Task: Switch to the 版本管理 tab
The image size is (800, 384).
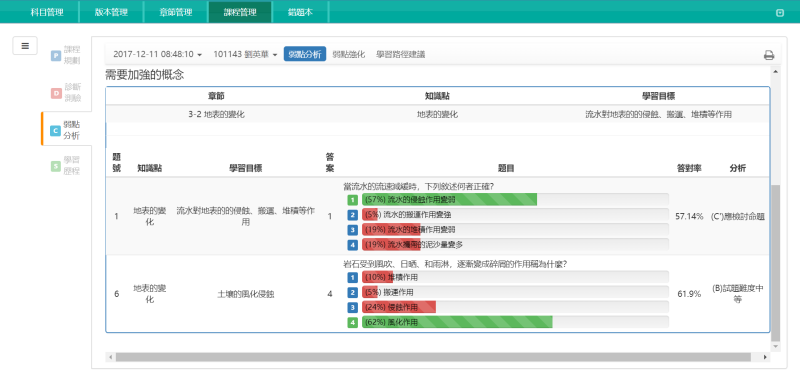Action: tap(111, 12)
